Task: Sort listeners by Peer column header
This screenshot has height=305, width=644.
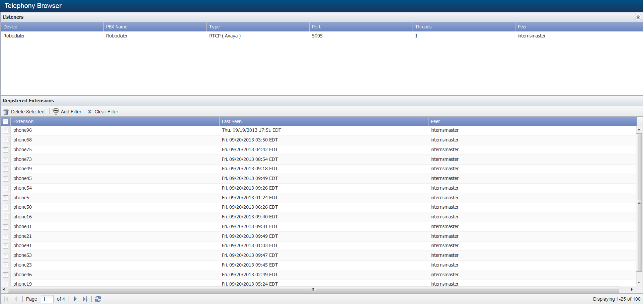Action: tap(566, 27)
